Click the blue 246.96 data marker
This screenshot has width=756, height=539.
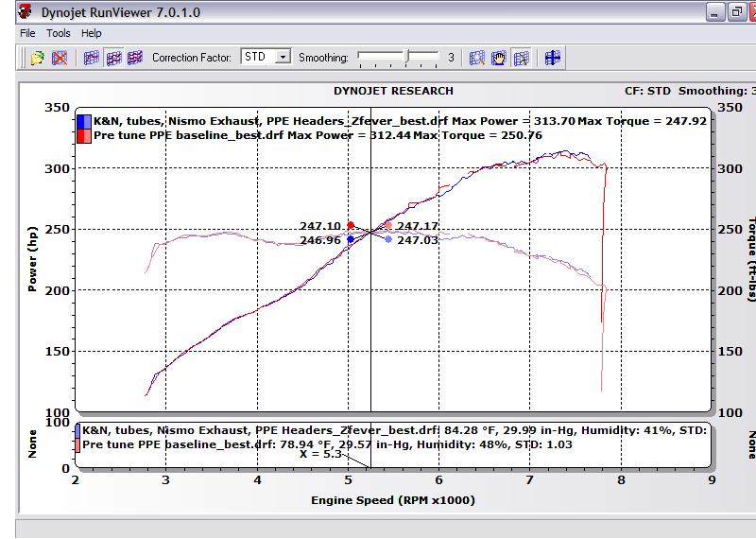[x=351, y=239]
